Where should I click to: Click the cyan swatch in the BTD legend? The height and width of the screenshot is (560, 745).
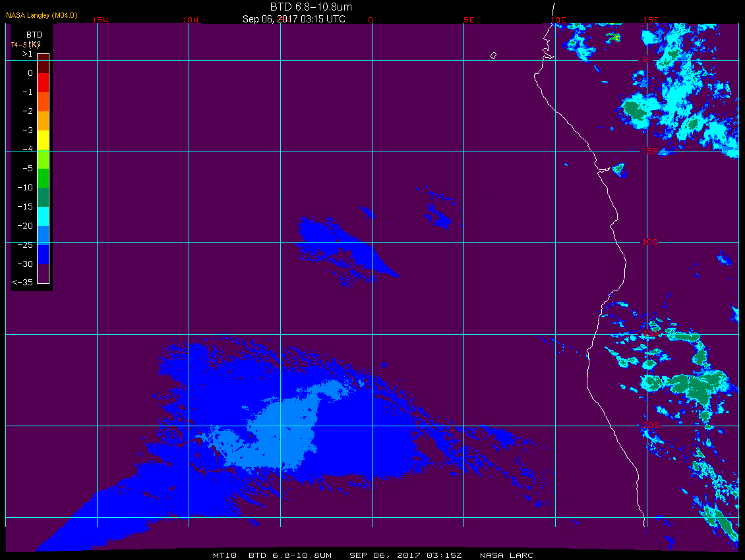44,216
